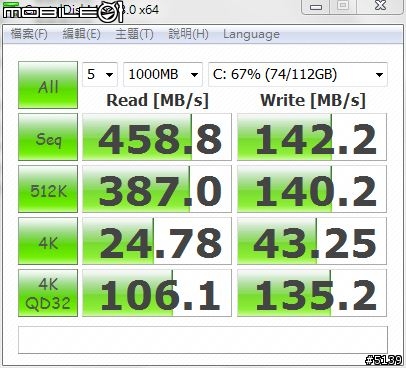Open the test size dropdown showing 1000MB

click(163, 74)
